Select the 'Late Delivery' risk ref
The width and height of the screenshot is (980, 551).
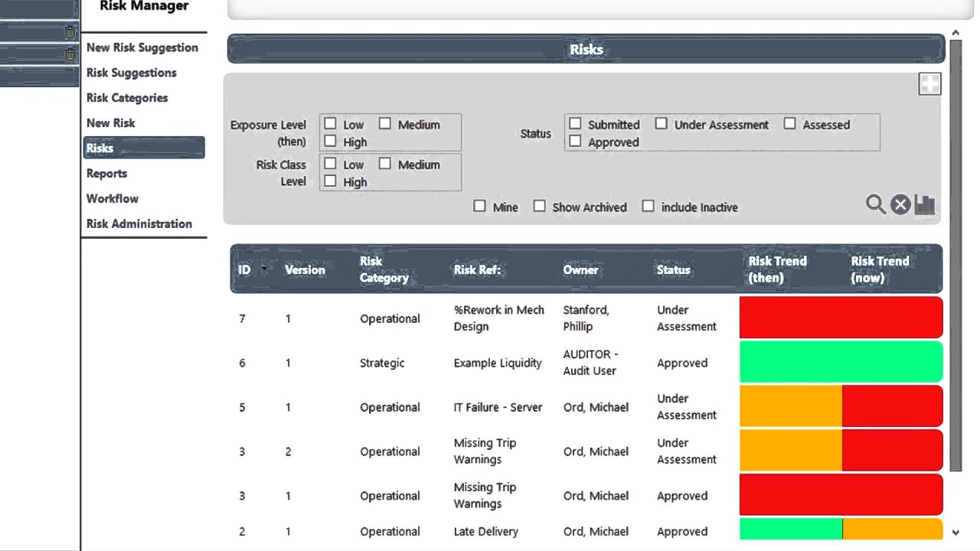tap(486, 531)
